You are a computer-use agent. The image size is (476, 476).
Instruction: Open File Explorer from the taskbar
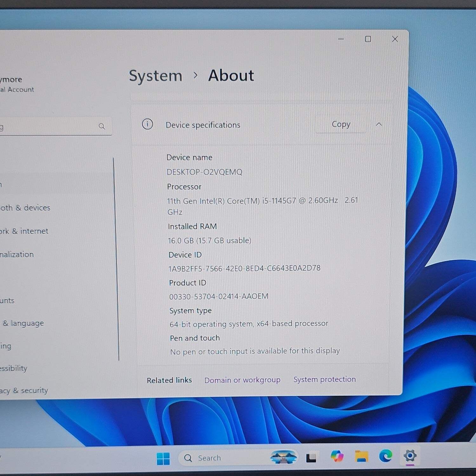point(361,456)
